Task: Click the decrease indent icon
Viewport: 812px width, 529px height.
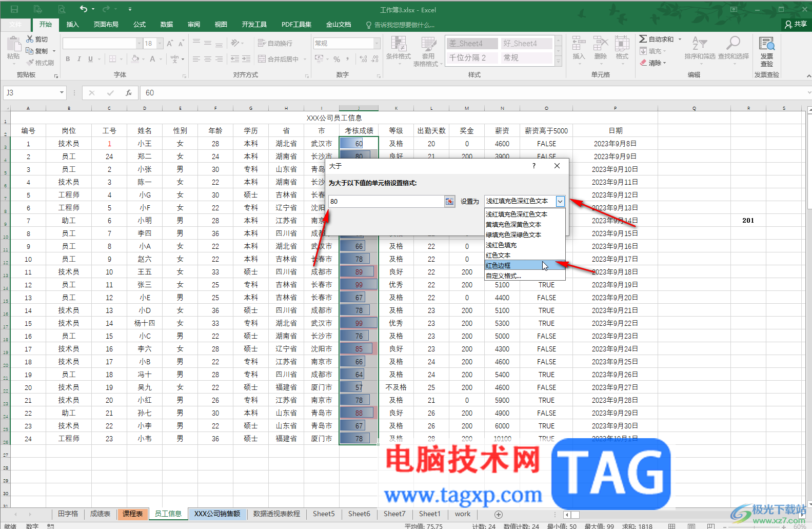Action: [x=235, y=59]
